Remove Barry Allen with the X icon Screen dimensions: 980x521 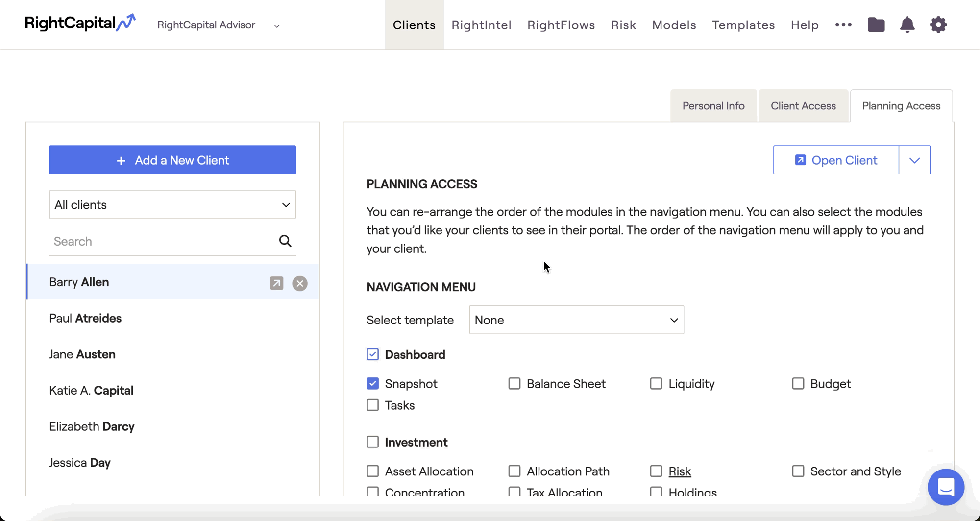click(300, 283)
